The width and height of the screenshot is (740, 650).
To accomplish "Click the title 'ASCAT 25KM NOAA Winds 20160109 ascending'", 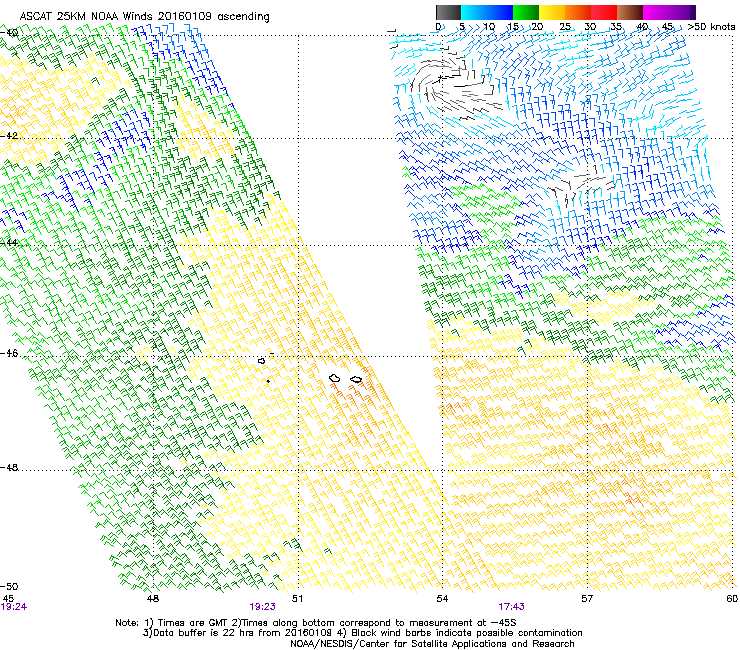I will pos(144,17).
